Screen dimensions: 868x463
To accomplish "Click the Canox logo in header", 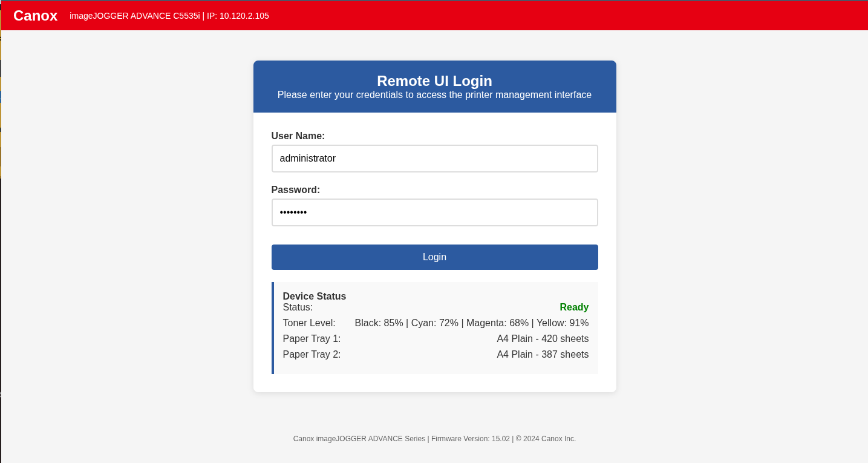I will coord(35,16).
